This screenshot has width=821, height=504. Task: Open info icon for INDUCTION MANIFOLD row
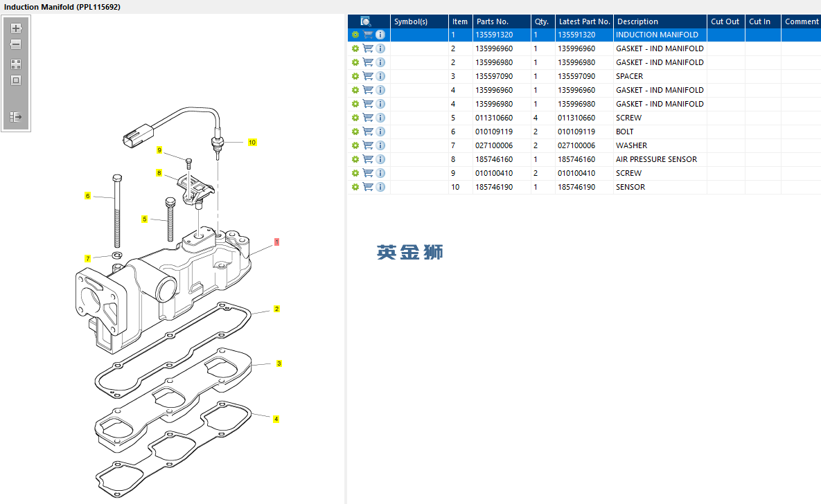click(380, 35)
